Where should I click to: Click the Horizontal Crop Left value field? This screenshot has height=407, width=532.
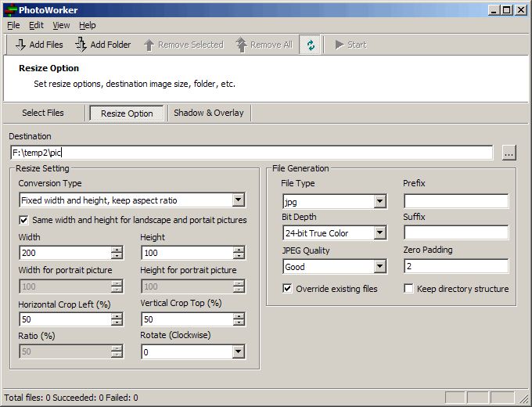click(65, 319)
